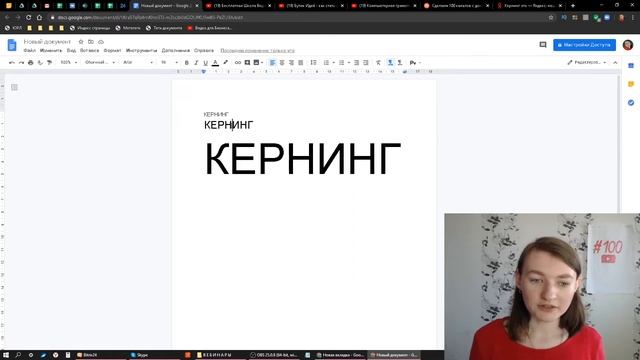
Task: Click the bulleted list icon
Action: (342, 62)
